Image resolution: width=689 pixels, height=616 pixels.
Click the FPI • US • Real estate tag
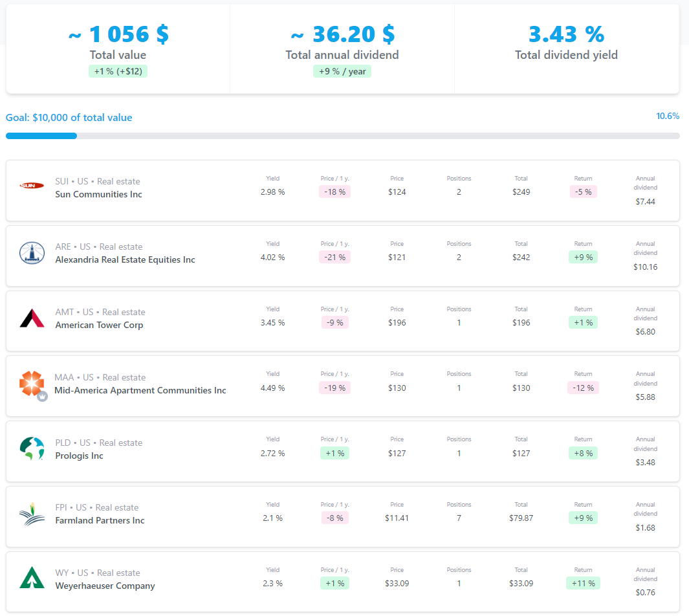pyautogui.click(x=96, y=507)
